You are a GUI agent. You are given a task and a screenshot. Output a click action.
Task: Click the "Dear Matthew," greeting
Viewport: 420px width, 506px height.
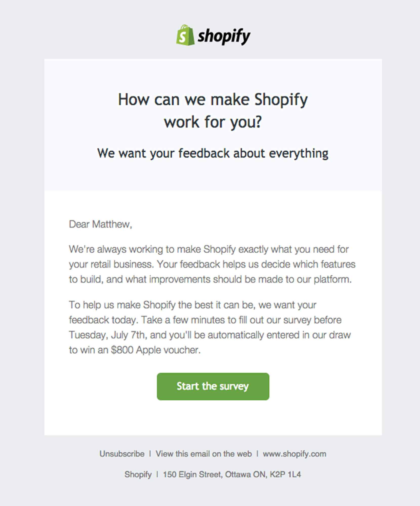tap(100, 224)
